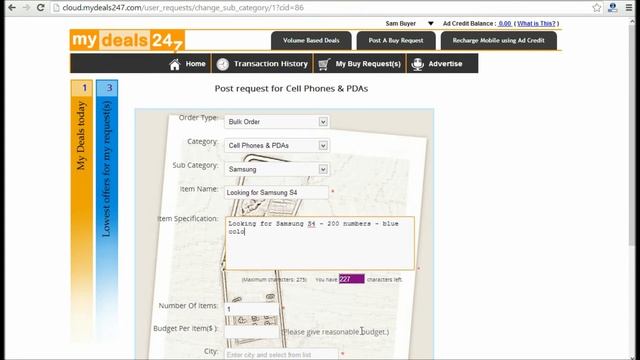Viewport: 640px width, 360px height.
Task: Click the browser address bar URL
Action: point(183,8)
